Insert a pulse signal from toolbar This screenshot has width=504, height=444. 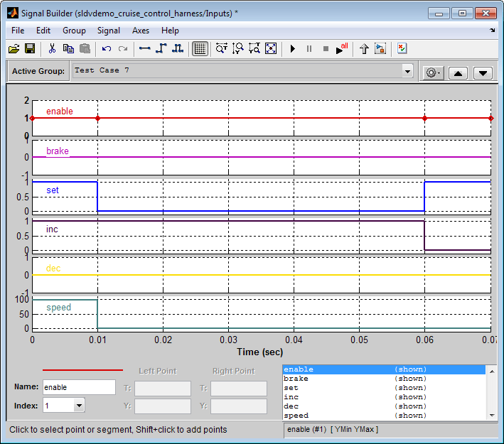(x=178, y=48)
